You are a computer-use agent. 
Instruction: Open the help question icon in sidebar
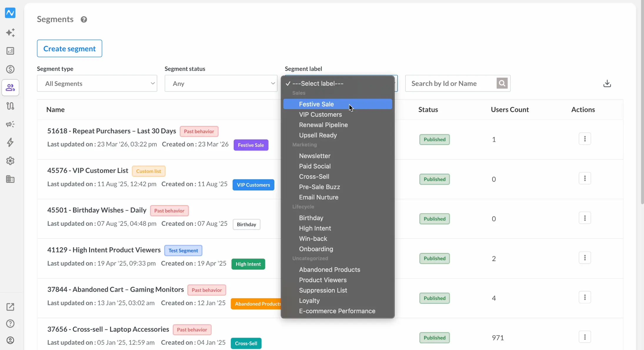10,324
